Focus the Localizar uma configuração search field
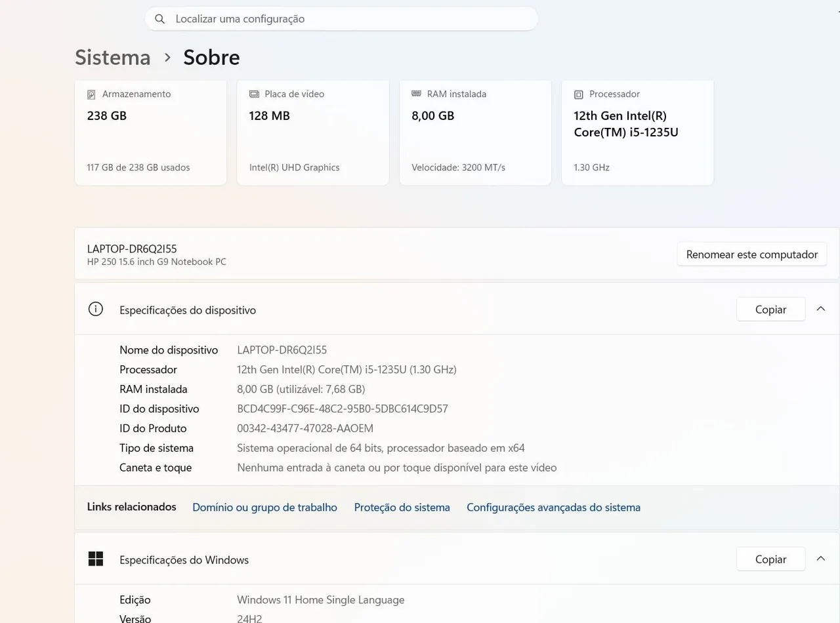The height and width of the screenshot is (623, 840). (341, 19)
